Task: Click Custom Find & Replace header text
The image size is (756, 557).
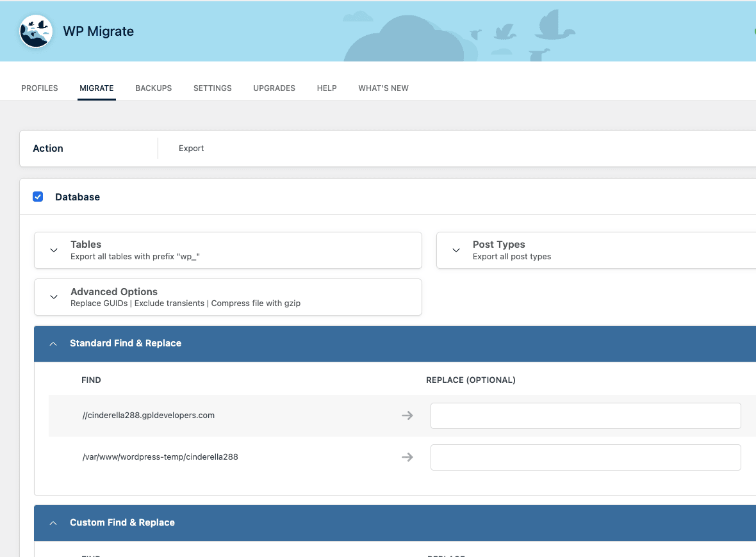Action: coord(122,522)
